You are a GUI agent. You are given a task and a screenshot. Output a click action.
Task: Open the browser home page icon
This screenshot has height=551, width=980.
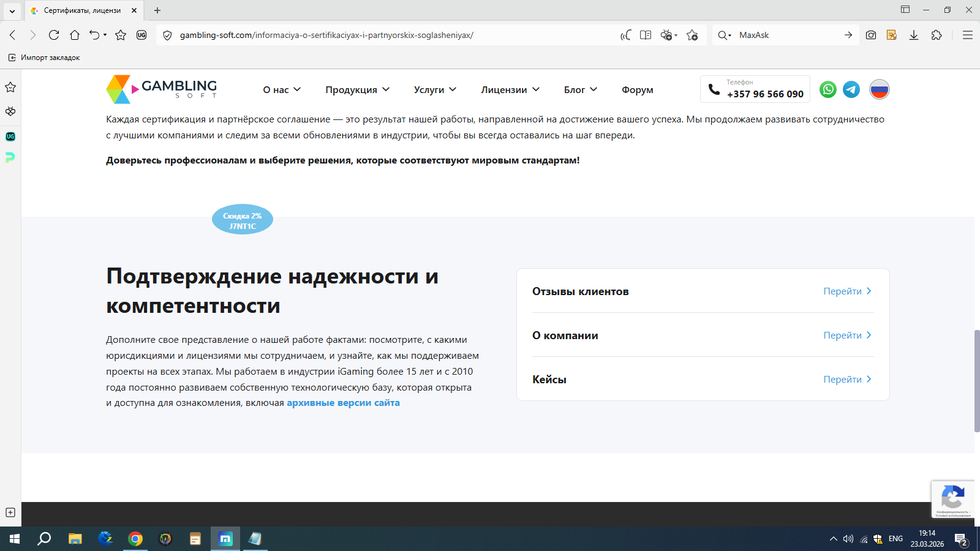click(75, 35)
